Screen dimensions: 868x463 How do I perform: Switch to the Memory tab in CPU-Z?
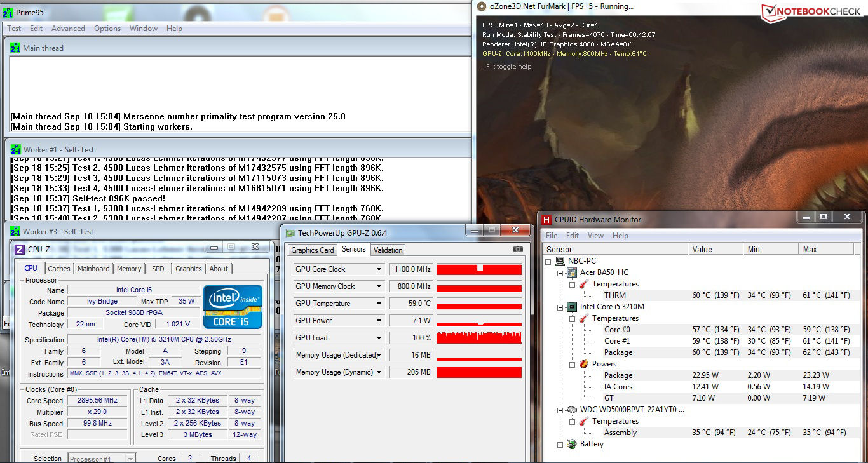coord(129,269)
